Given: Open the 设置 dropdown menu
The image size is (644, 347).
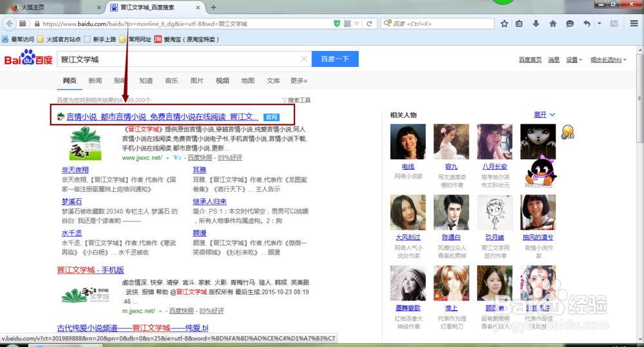Looking at the screenshot, I should tap(574, 60).
